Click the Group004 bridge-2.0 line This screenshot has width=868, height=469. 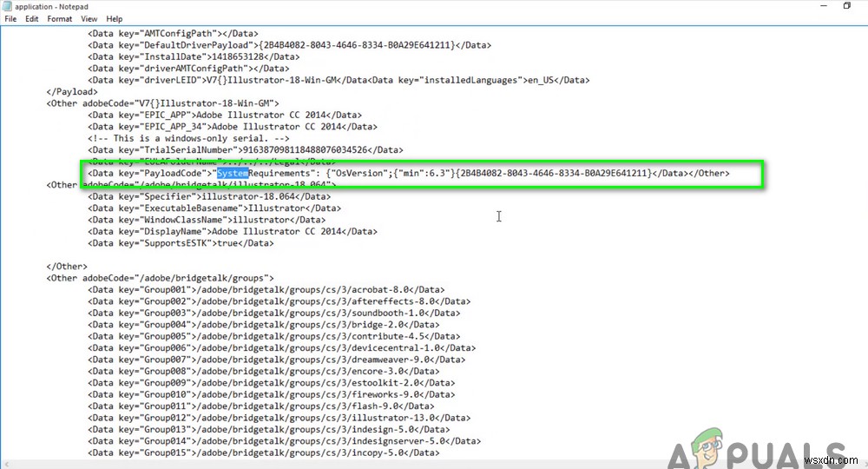tap(264, 325)
